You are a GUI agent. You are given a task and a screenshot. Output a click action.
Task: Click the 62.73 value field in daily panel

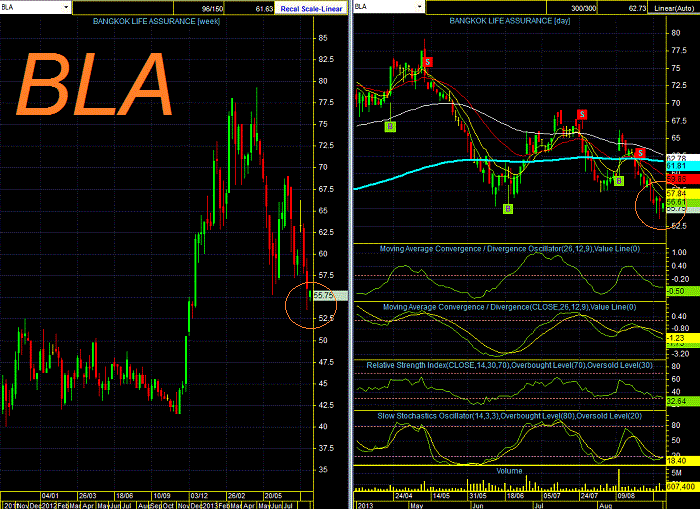tap(623, 8)
